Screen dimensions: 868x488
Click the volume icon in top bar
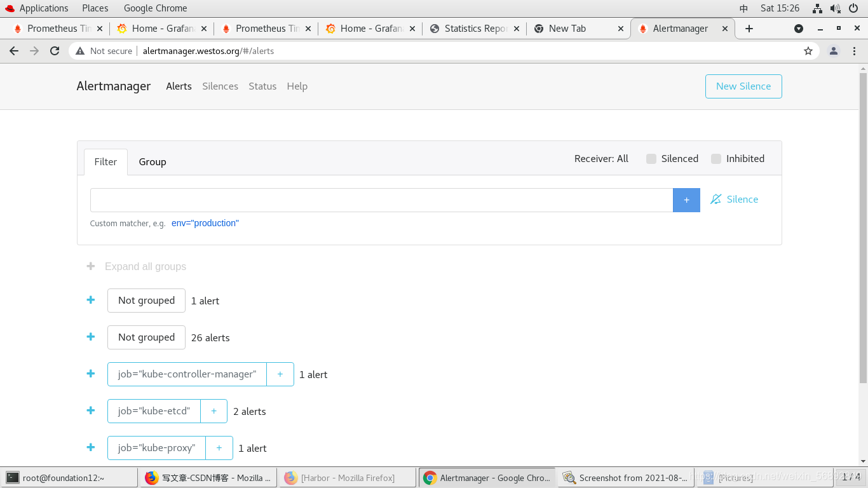pyautogui.click(x=836, y=8)
